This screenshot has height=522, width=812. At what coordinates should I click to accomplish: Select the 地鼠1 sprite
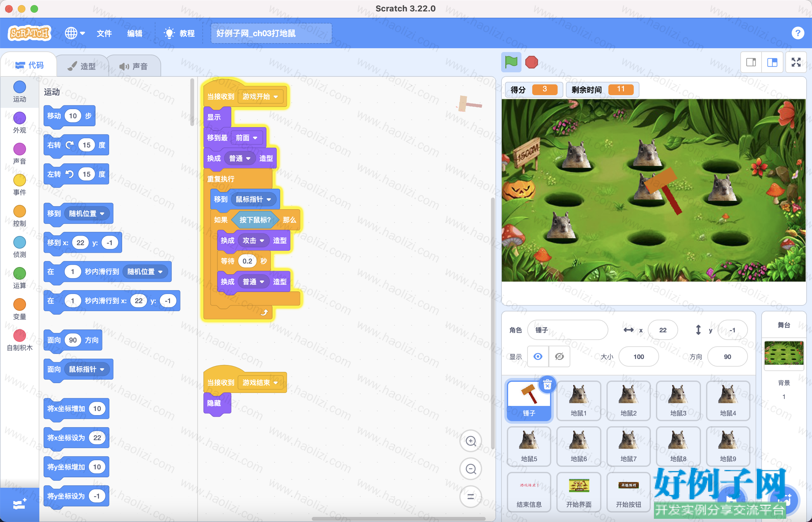579,401
